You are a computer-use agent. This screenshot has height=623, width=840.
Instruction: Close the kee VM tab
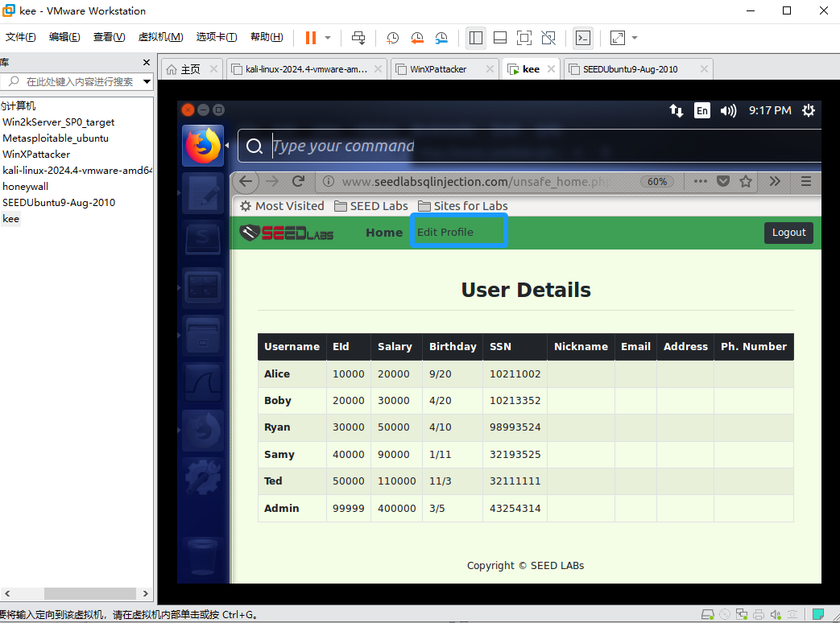pyautogui.click(x=551, y=69)
